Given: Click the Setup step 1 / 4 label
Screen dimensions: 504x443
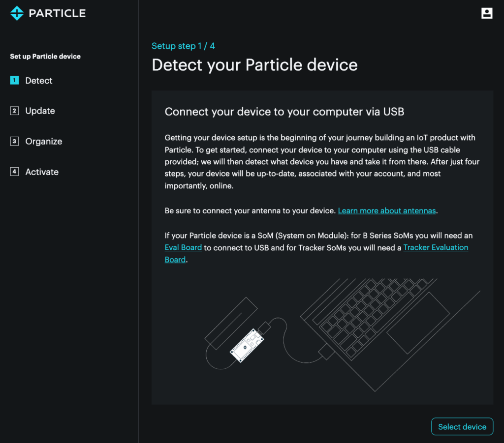Looking at the screenshot, I should (183, 46).
